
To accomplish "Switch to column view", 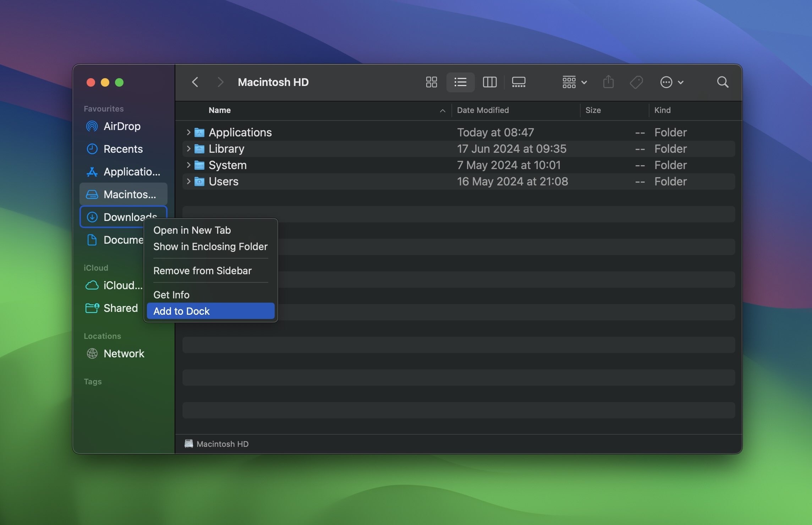I will [x=489, y=82].
